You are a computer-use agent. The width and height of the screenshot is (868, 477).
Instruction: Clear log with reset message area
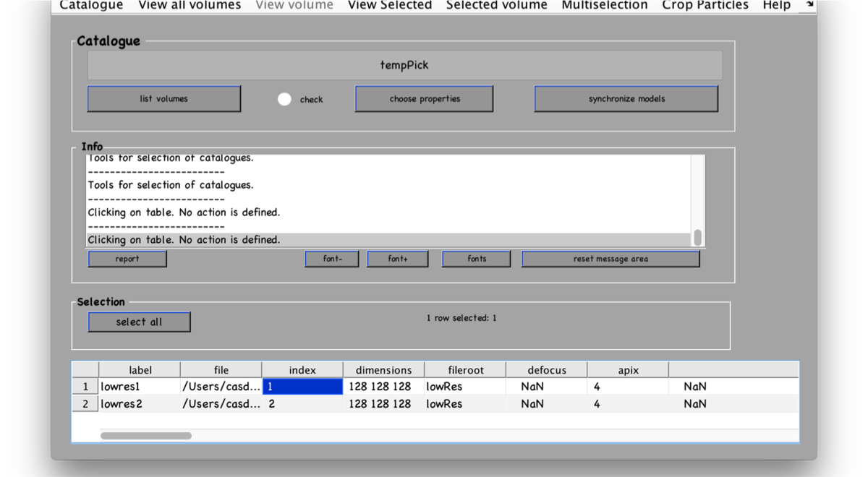pos(610,259)
